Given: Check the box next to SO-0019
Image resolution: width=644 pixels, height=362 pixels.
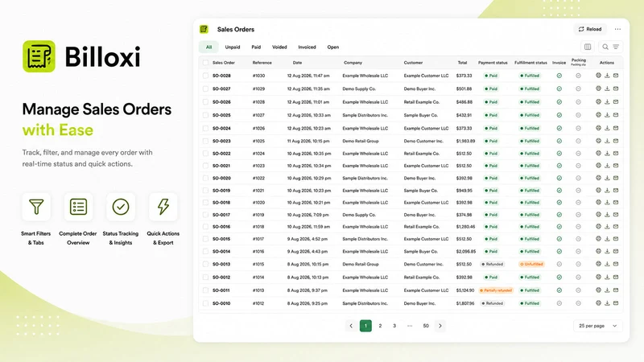Looking at the screenshot, I should coord(205,191).
